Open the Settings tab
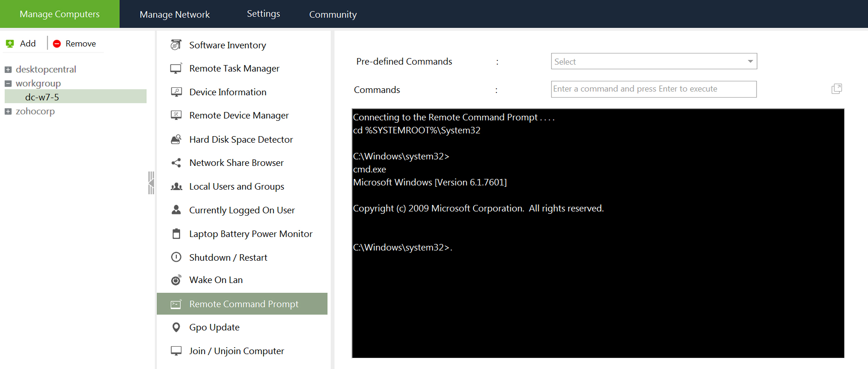Image resolution: width=868 pixels, height=369 pixels. click(x=263, y=14)
